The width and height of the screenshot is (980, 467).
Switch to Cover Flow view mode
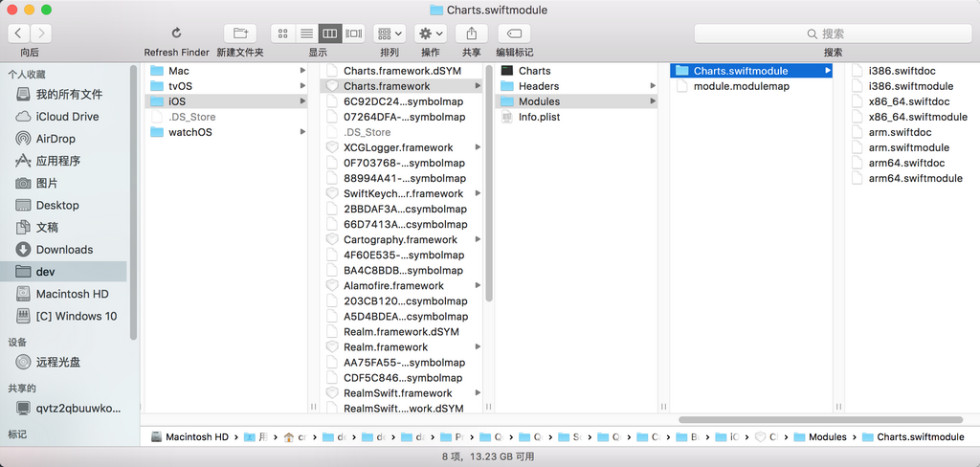pyautogui.click(x=354, y=33)
